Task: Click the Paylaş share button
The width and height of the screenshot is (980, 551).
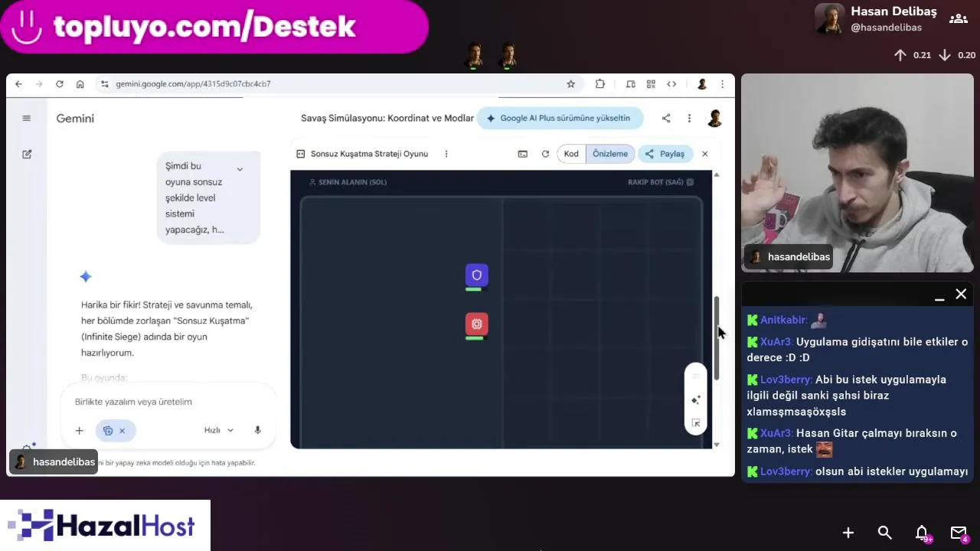Action: click(665, 154)
